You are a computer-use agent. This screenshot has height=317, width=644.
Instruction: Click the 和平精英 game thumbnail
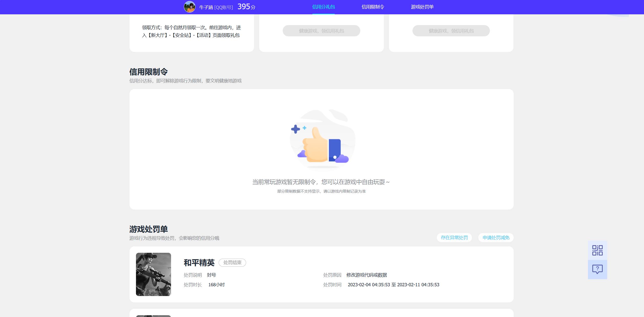[153, 274]
